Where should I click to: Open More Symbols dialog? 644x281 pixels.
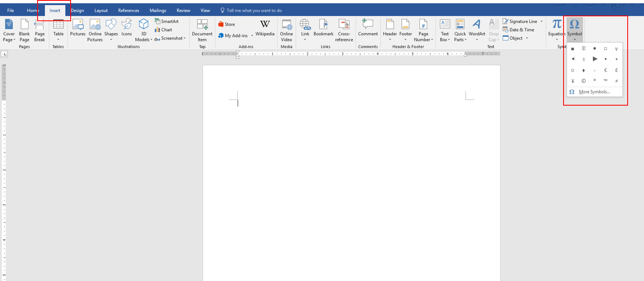(x=595, y=92)
